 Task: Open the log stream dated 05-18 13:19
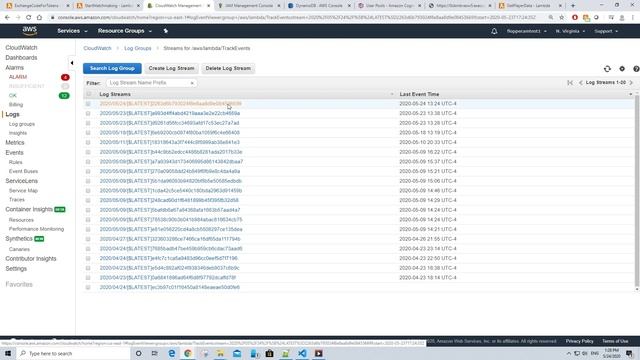click(x=170, y=133)
